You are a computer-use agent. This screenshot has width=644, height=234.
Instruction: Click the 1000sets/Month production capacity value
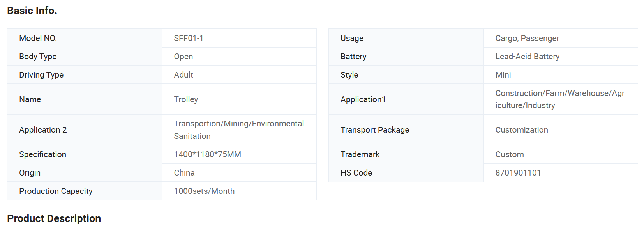[204, 191]
